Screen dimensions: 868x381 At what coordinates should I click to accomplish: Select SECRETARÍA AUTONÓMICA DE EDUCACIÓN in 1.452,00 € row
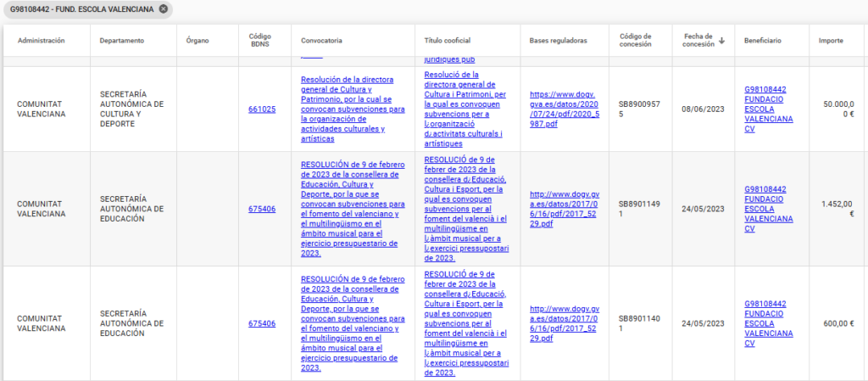click(x=131, y=209)
